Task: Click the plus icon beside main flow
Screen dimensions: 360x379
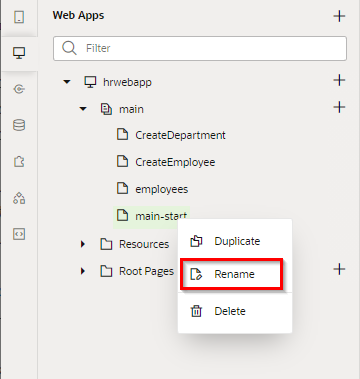Action: [x=339, y=107]
